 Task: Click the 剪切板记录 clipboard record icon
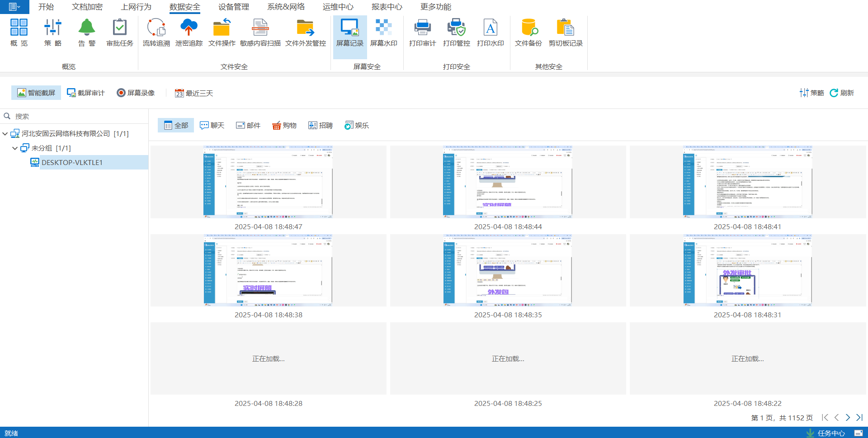coord(565,33)
